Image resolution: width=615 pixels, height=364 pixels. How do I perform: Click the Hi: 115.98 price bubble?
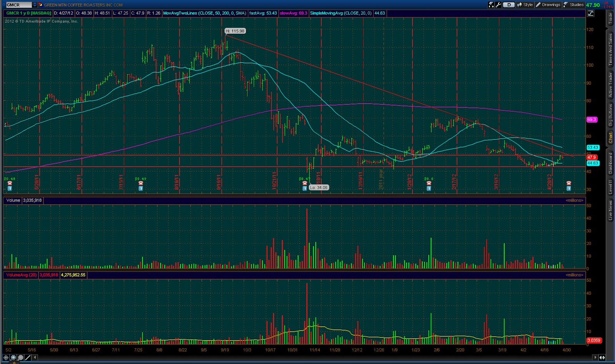pyautogui.click(x=235, y=31)
